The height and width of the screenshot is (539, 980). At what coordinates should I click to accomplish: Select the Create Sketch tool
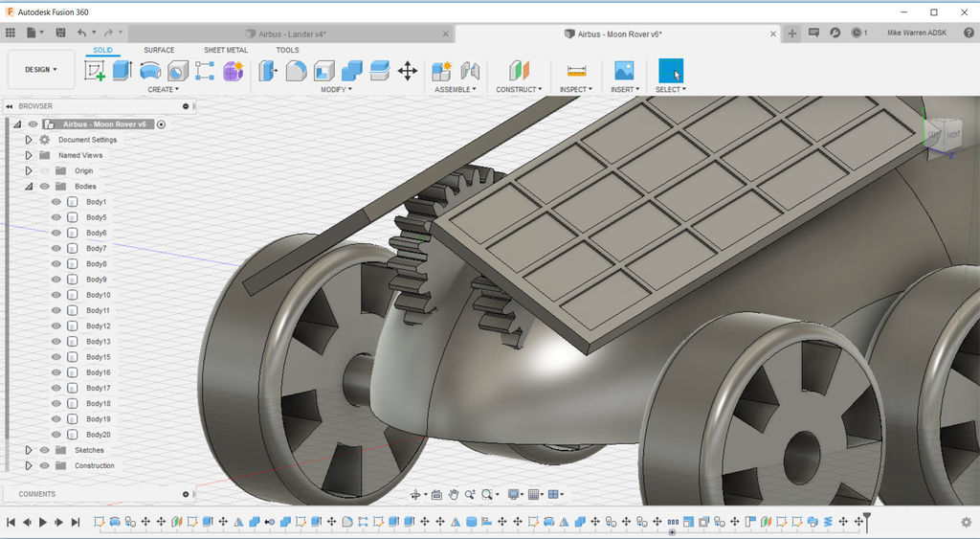(x=95, y=71)
